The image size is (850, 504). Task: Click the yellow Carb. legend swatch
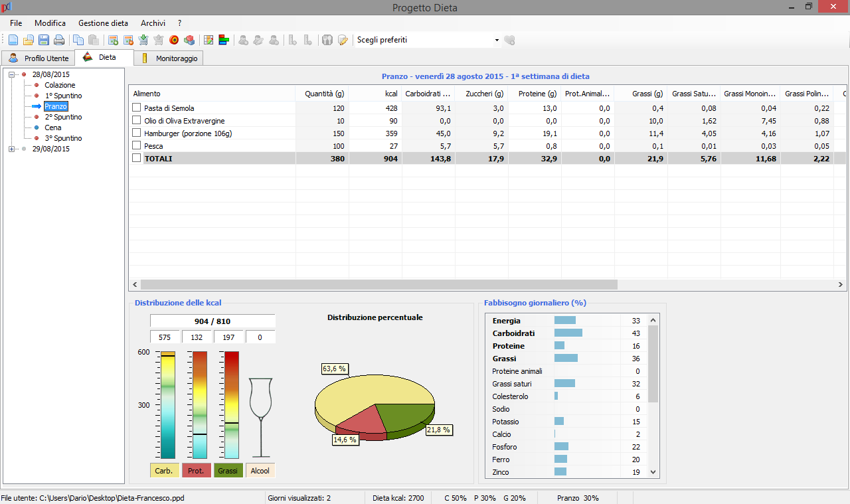coord(164,470)
